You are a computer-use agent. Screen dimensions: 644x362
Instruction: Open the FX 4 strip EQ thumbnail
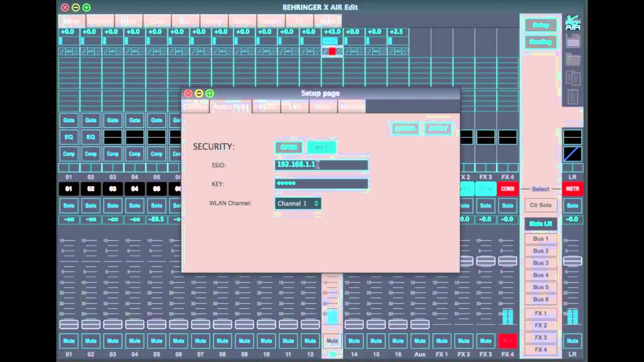pyautogui.click(x=508, y=137)
